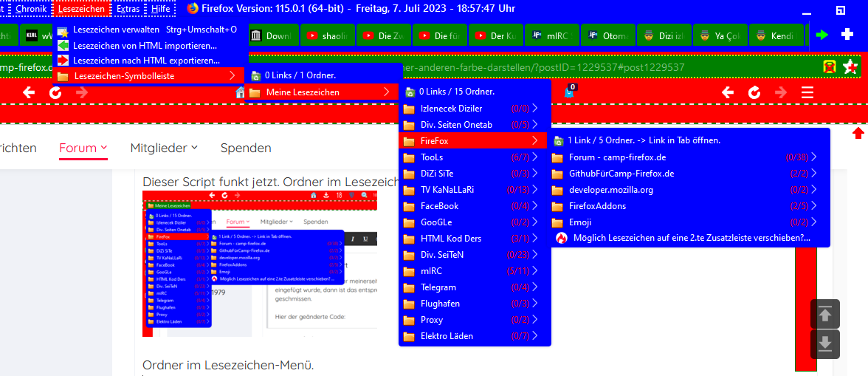
Task: Click the scroll-to-top button on page
Action: click(x=825, y=314)
